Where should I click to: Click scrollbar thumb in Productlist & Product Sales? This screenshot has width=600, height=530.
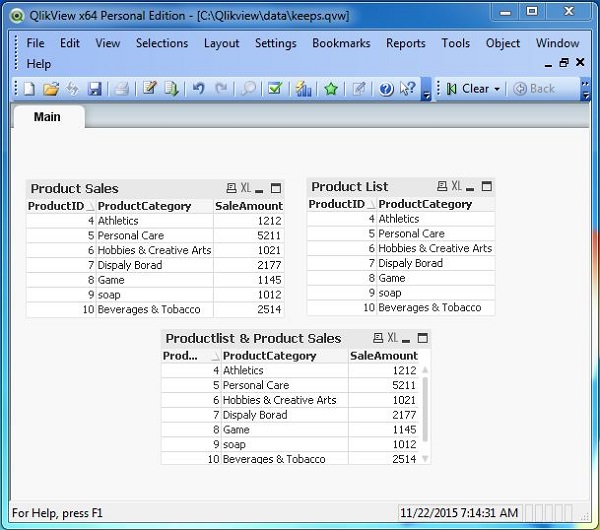[x=425, y=408]
